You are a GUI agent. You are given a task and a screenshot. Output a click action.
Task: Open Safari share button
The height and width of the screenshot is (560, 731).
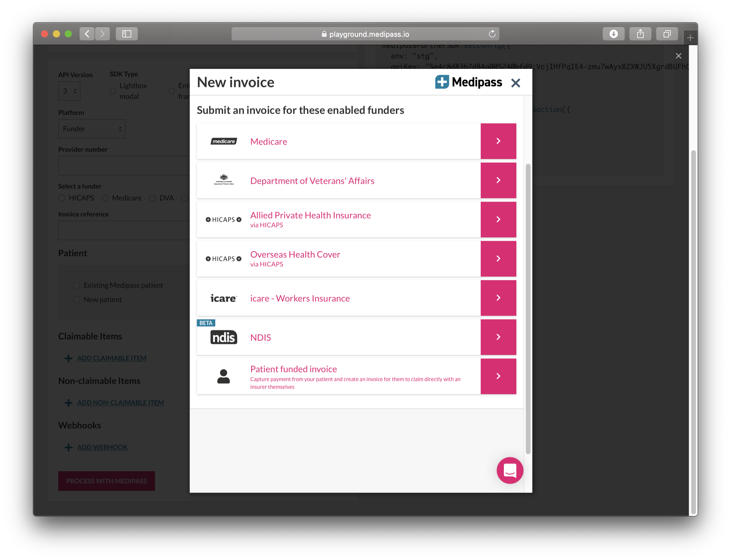[640, 34]
